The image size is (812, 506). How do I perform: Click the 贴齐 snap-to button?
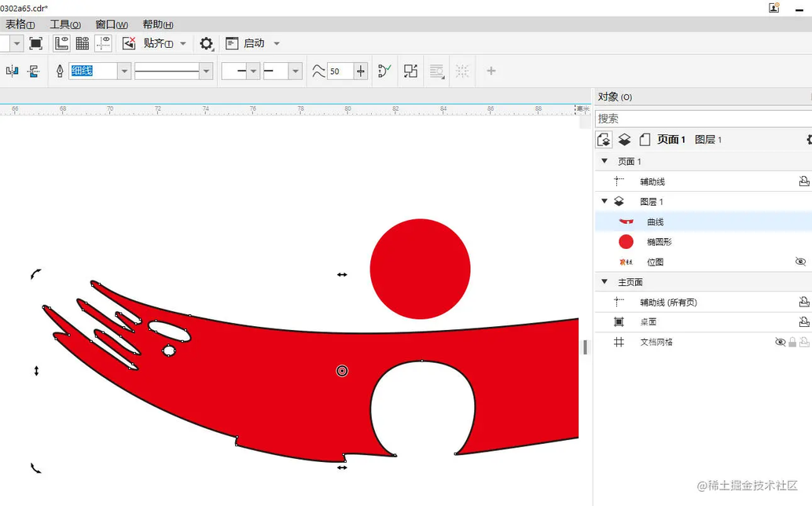tap(158, 43)
